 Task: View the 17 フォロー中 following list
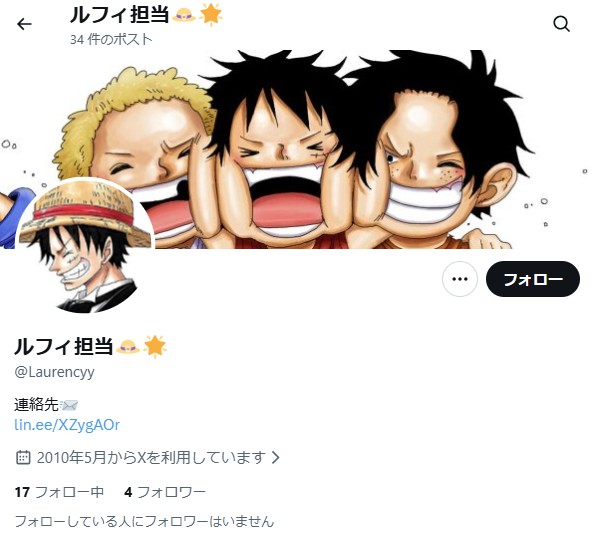click(x=59, y=492)
